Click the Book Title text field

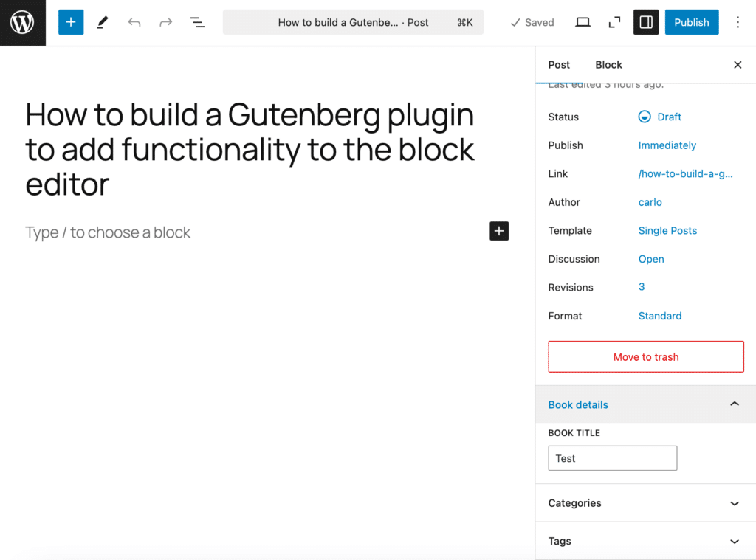tap(612, 458)
